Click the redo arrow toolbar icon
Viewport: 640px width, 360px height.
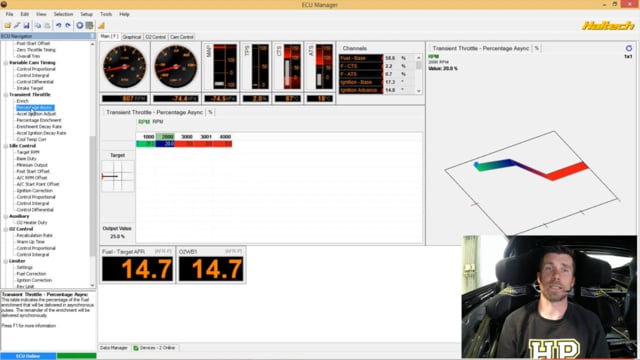coord(68,25)
